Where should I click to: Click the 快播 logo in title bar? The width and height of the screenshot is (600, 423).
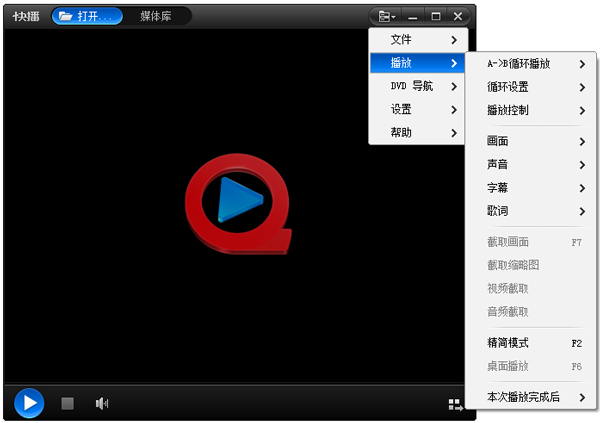point(26,17)
